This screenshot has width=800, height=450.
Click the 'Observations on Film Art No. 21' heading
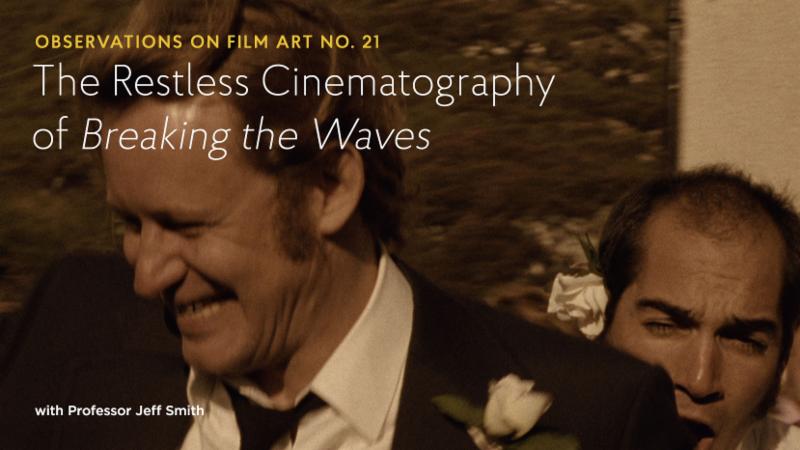[x=208, y=41]
